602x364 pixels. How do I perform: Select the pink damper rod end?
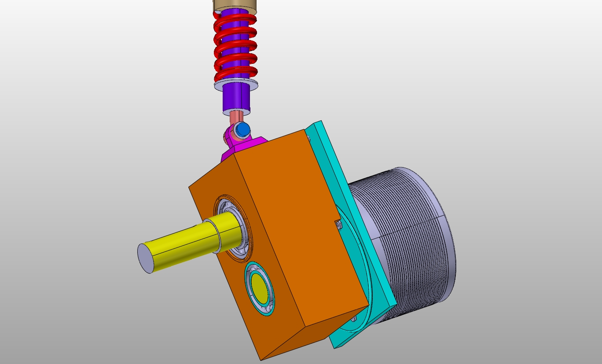(236, 118)
